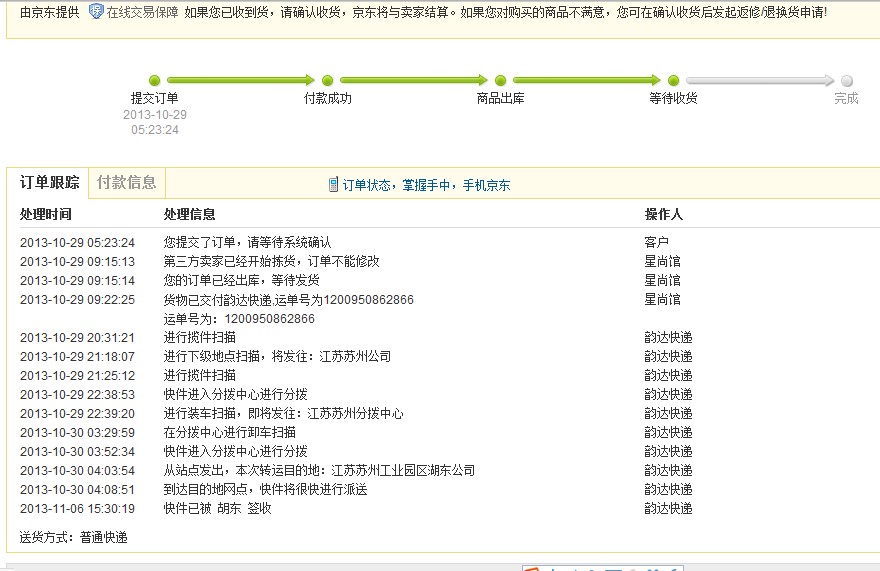Click timestamp 2013-10-29 21:25:12
Image resolution: width=880 pixels, height=571 pixels.
click(77, 376)
